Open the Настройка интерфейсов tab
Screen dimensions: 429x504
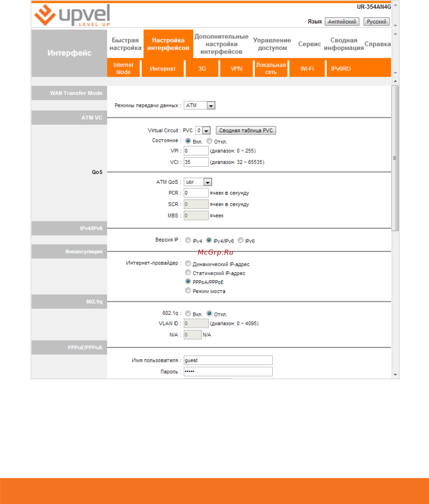click(168, 44)
